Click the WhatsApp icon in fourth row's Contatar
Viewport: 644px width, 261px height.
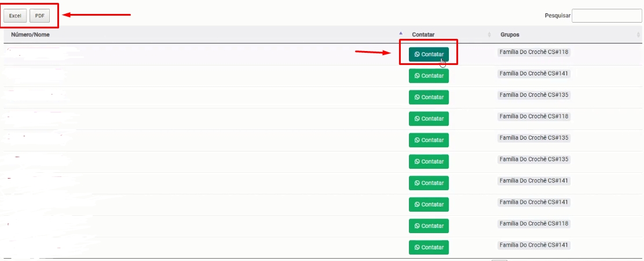pos(417,119)
